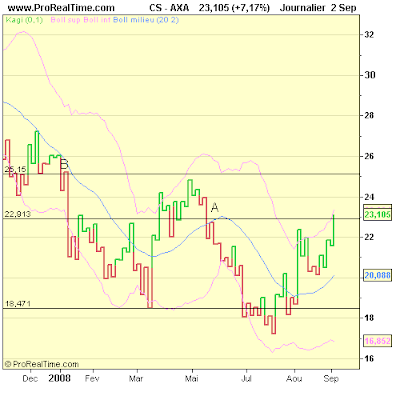Screen dimensions: 400x400
Task: Click the 32 price axis label
Action: click(x=369, y=35)
